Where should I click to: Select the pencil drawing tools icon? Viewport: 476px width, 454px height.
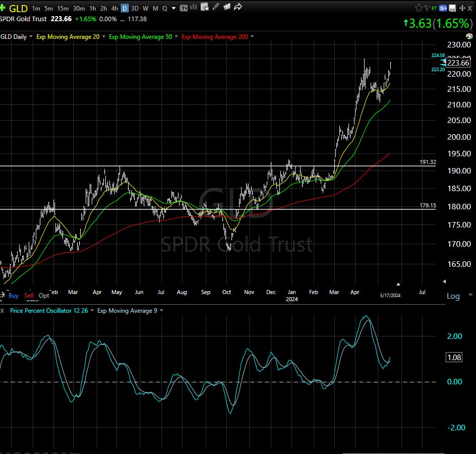tap(216, 7)
